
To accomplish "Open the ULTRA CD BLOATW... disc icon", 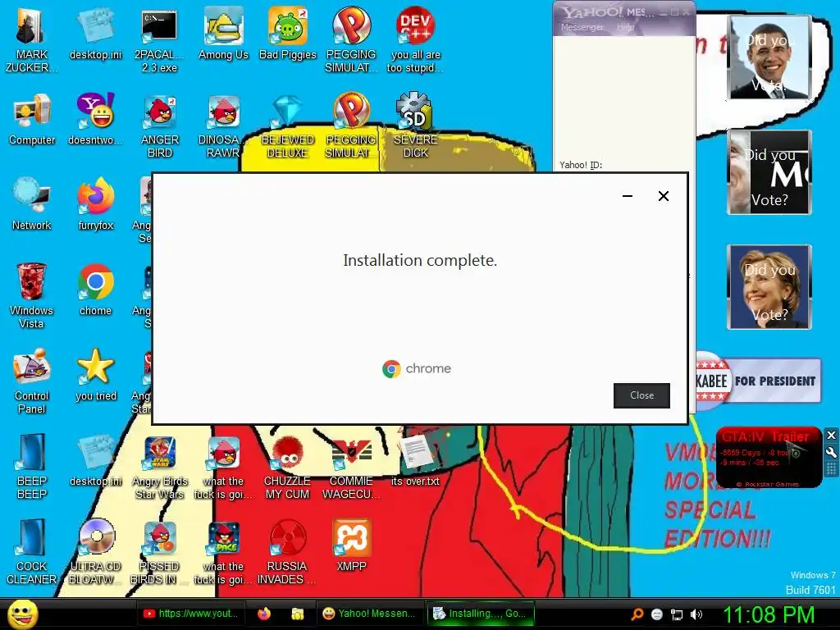I will (96, 552).
